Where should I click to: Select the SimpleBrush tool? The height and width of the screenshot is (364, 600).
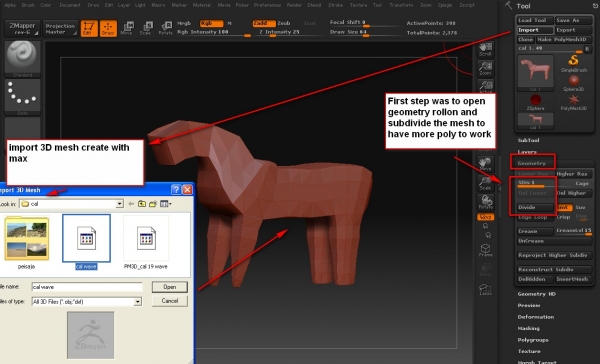coord(574,63)
